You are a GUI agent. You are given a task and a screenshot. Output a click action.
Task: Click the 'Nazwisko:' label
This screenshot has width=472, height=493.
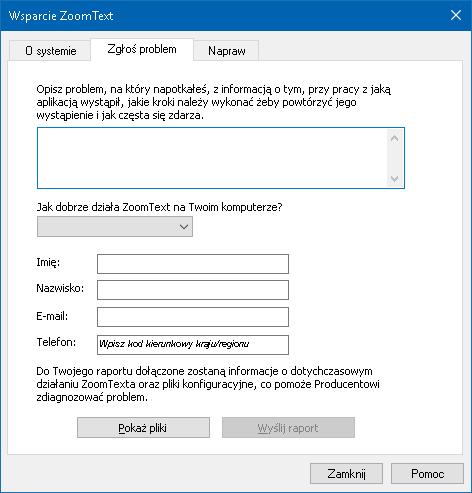click(x=60, y=288)
